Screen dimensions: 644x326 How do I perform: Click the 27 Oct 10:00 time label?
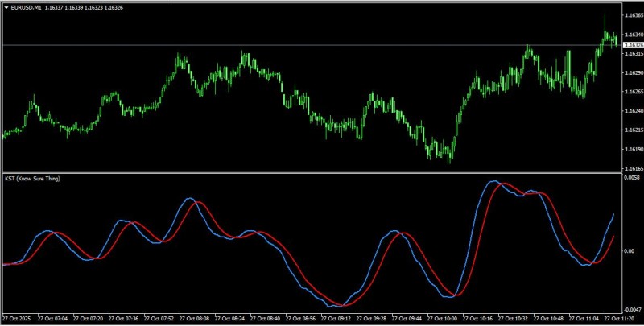coord(442,319)
